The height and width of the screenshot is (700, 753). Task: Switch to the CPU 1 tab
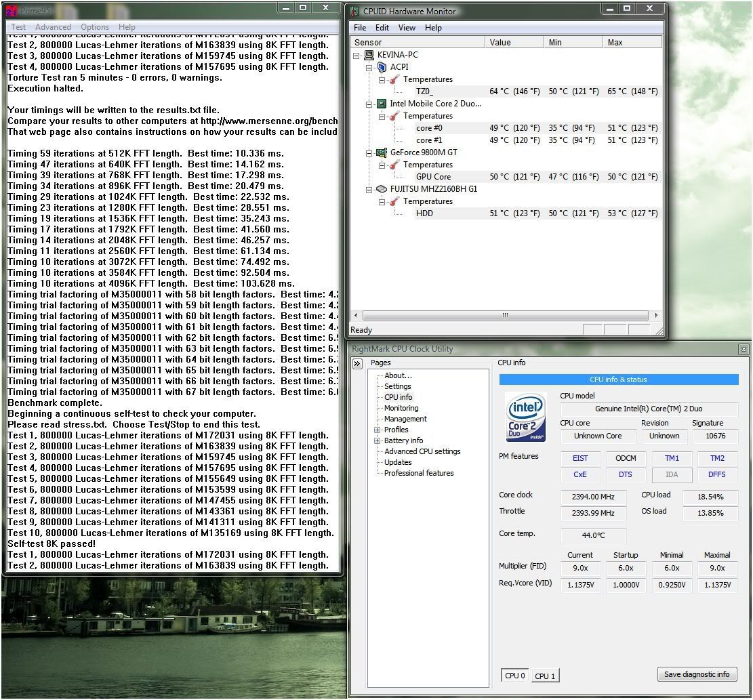pos(545,676)
